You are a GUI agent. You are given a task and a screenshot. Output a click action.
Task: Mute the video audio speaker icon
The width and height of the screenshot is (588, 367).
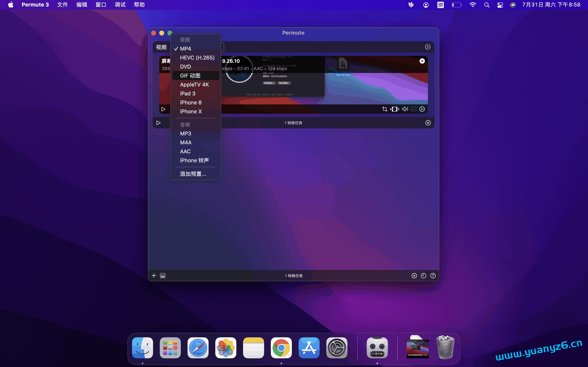[x=405, y=109]
